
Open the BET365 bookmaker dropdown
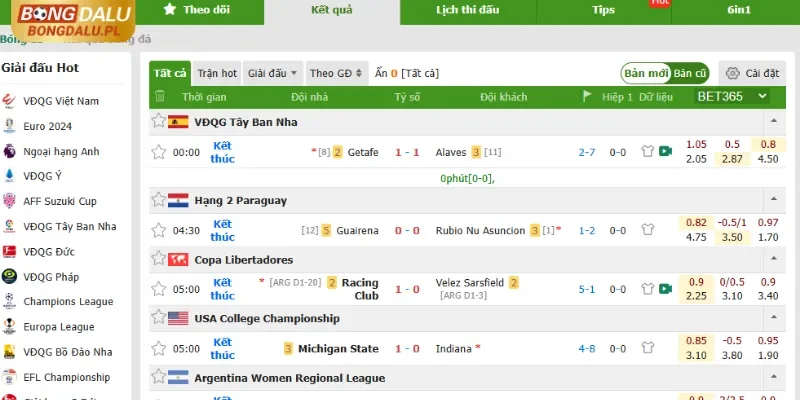pyautogui.click(x=732, y=96)
